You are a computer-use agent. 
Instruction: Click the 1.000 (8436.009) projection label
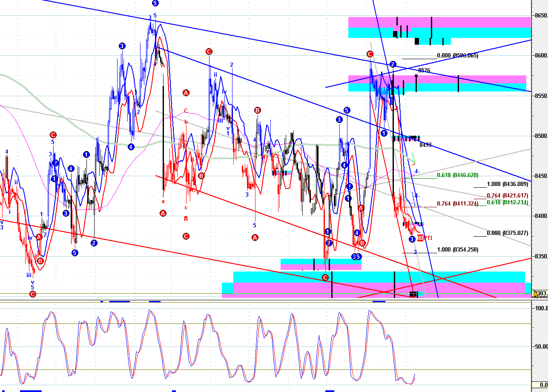[508, 184]
